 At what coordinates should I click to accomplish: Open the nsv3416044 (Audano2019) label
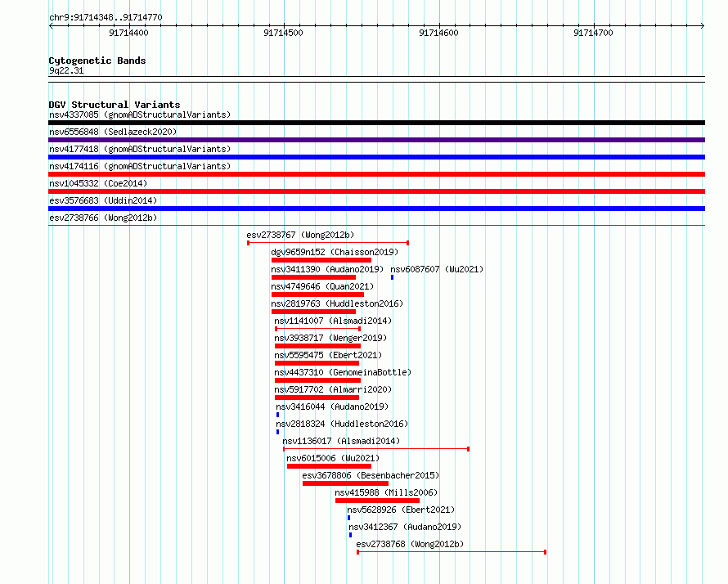pyautogui.click(x=332, y=407)
